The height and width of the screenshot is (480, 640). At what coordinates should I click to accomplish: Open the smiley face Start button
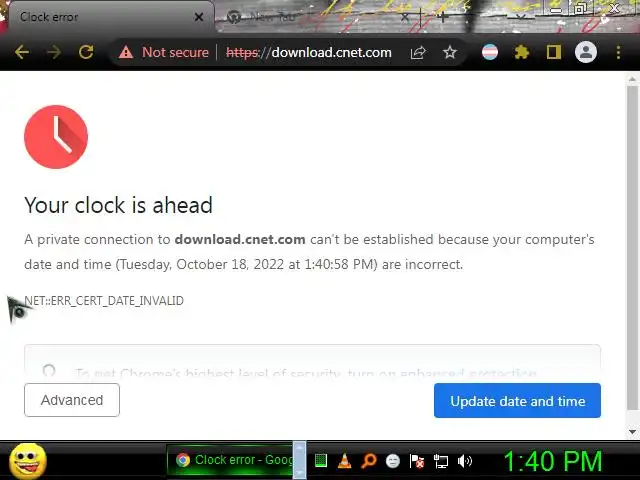pos(28,461)
